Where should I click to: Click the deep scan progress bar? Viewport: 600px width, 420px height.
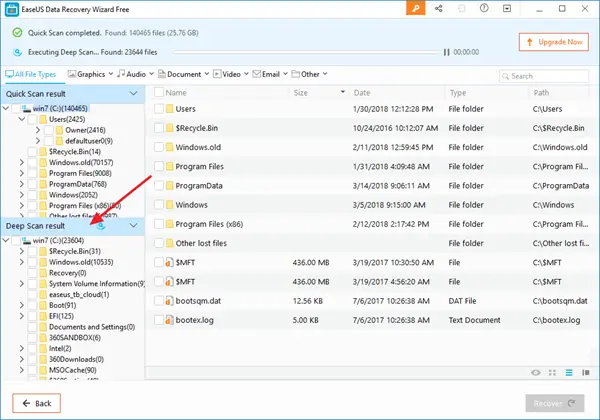[306, 52]
